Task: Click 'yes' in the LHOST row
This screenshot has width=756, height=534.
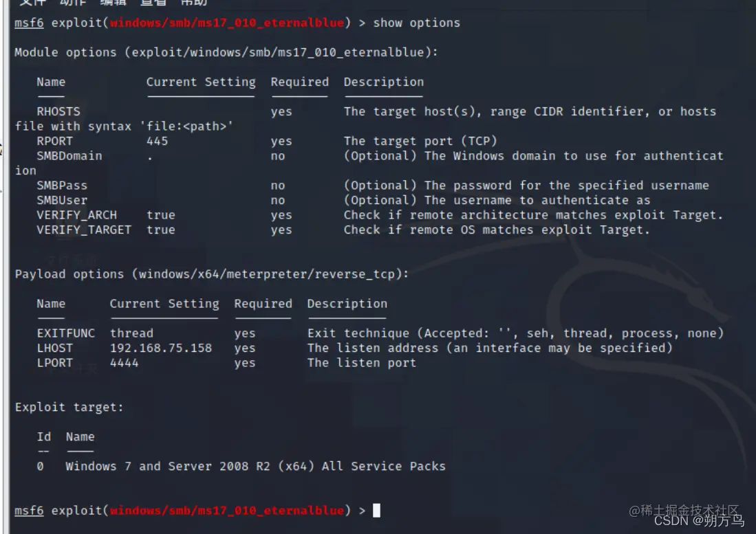Action: (245, 348)
